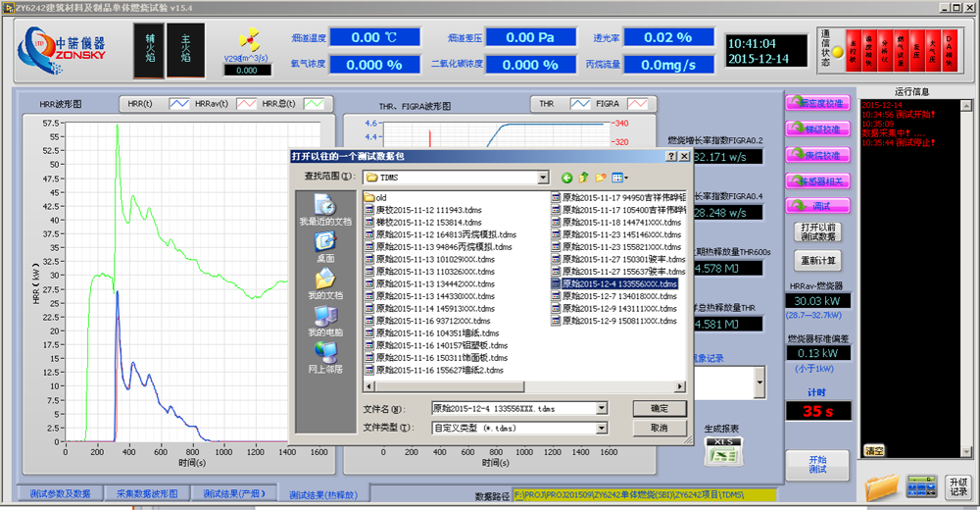This screenshot has height=510, width=980.
Task: Click the 重新计算 button
Action: [817, 260]
